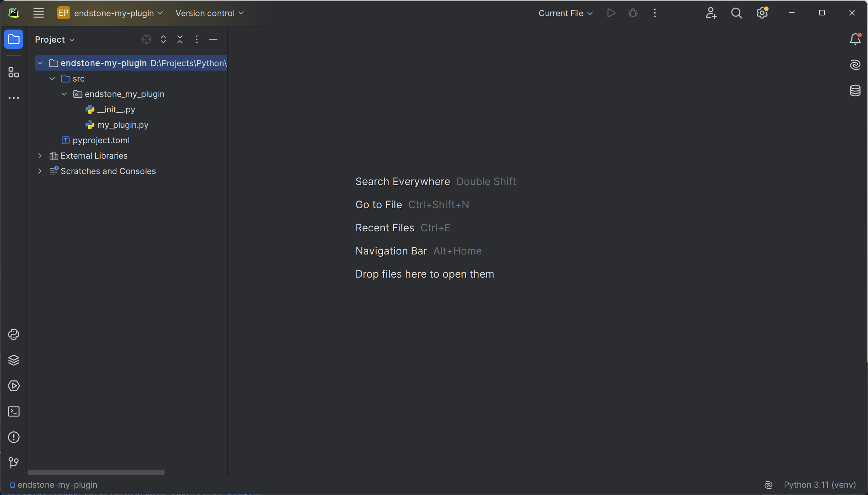Open the Structure tool window
Screen dimensions: 868x495
[x=14, y=72]
